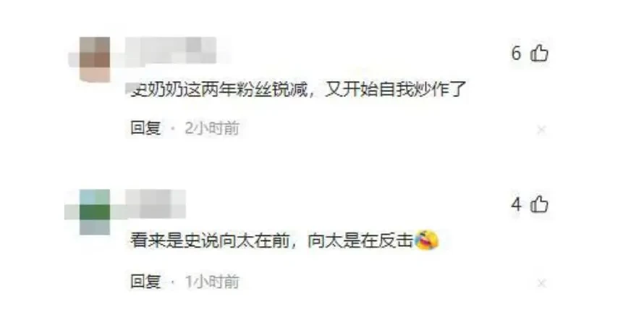Select the phrase 这两年粉丝锐减
The width and height of the screenshot is (644, 328).
245,89
